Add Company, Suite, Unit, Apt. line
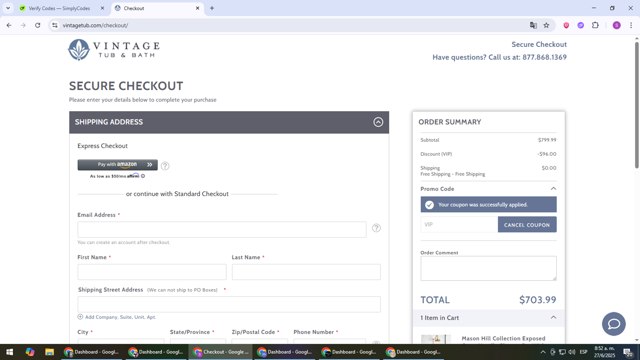 tap(117, 317)
